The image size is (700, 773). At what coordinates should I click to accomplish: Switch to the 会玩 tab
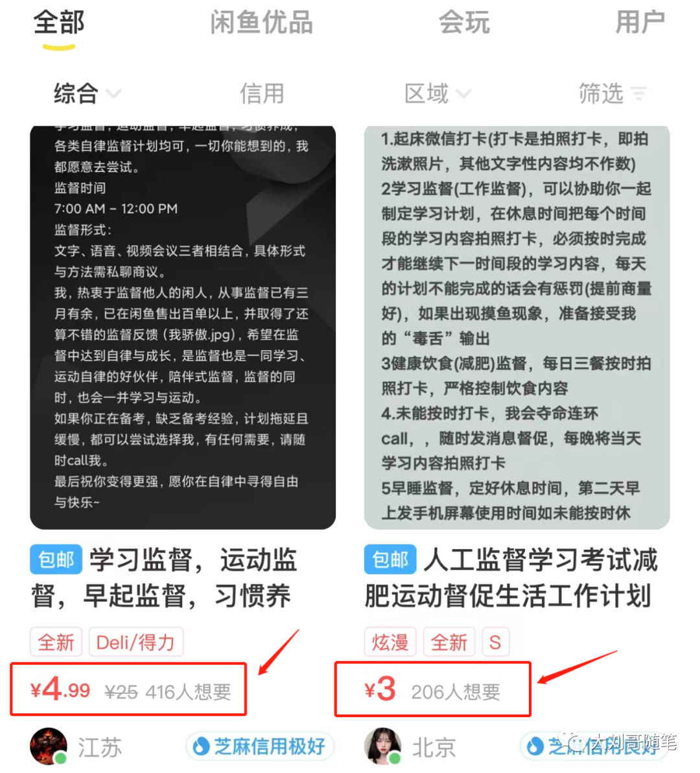point(464,23)
